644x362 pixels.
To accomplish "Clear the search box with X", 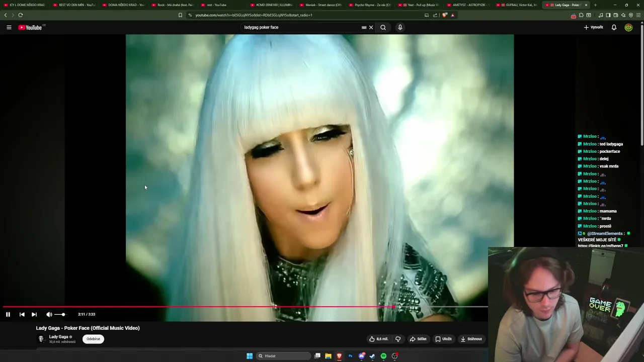I will coord(371,27).
